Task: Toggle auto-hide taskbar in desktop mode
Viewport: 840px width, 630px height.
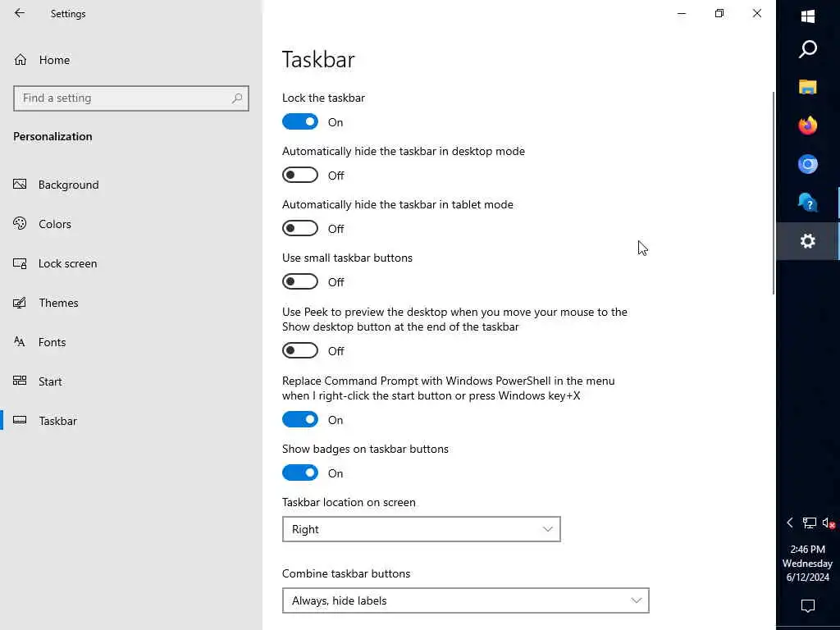Action: click(x=300, y=176)
